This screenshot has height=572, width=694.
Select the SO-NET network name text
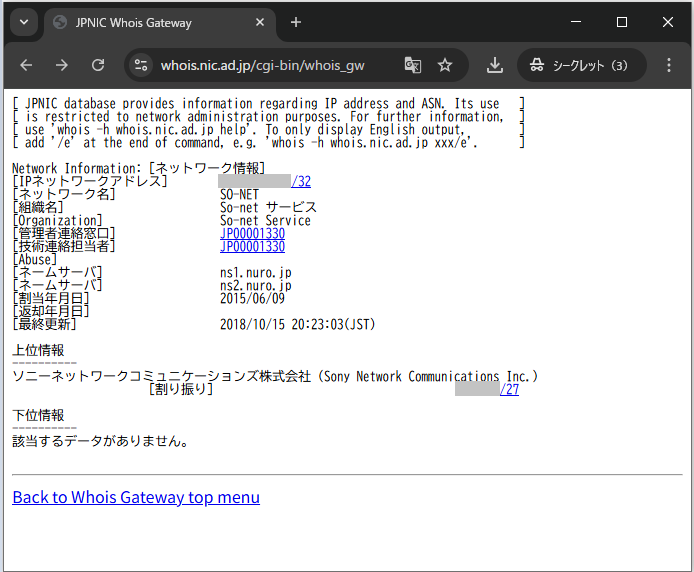(239, 194)
